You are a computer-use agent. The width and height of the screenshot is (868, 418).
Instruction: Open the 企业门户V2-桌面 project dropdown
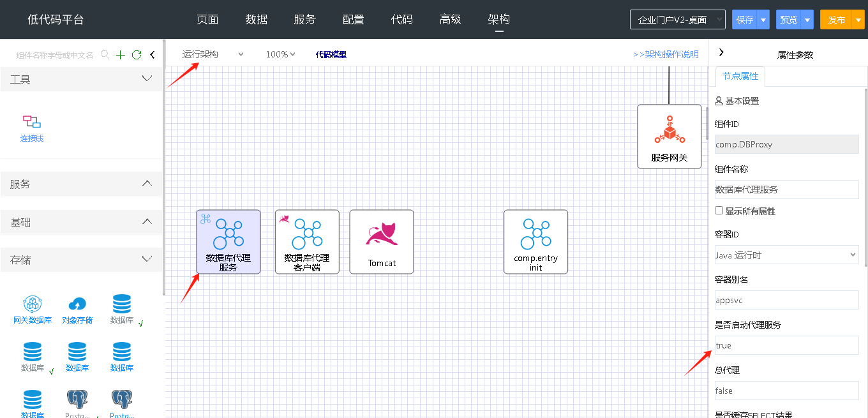[x=677, y=19]
